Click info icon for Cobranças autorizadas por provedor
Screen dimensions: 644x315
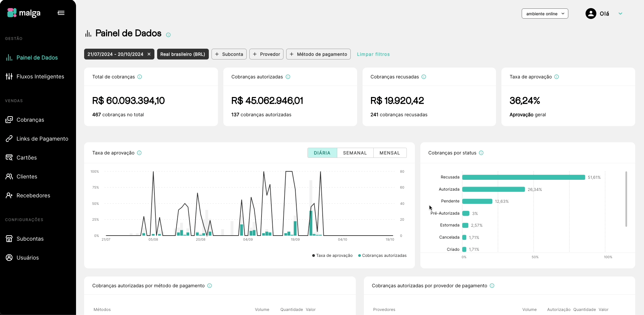pos(492,286)
